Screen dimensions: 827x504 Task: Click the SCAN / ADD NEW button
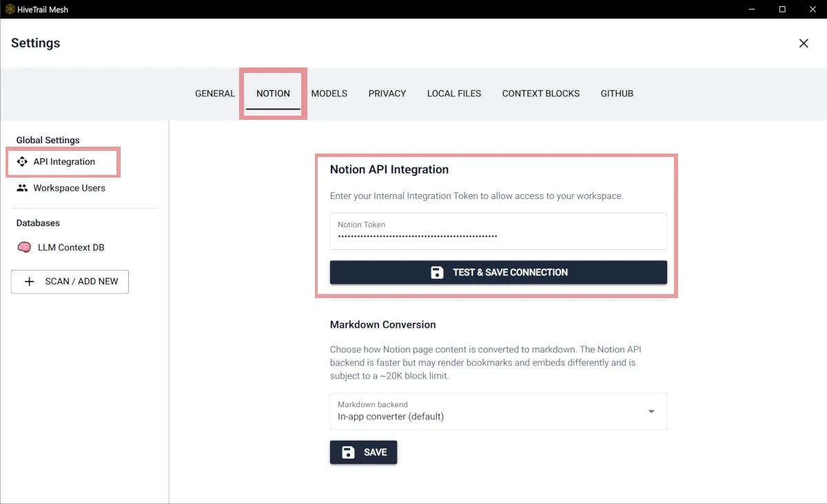coord(70,282)
